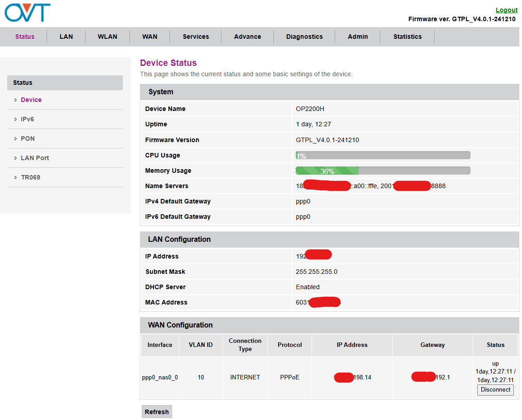The image size is (522, 420).
Task: Click the Memory Usage progress bar
Action: pyautogui.click(x=383, y=171)
